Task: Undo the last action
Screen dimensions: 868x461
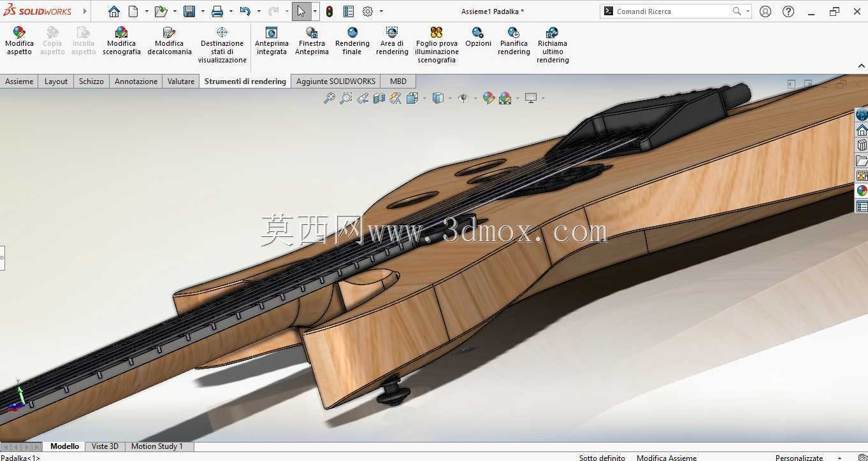Action: tap(245, 11)
